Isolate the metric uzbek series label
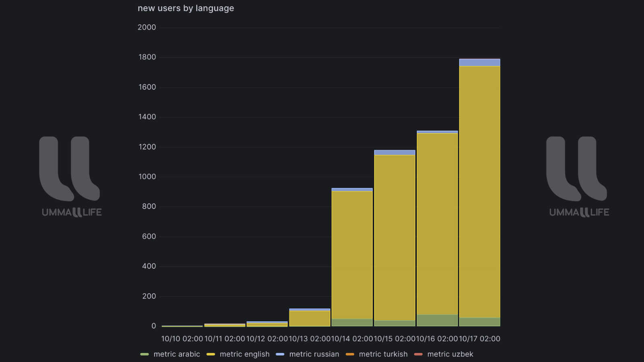The height and width of the screenshot is (362, 644). pyautogui.click(x=450, y=354)
